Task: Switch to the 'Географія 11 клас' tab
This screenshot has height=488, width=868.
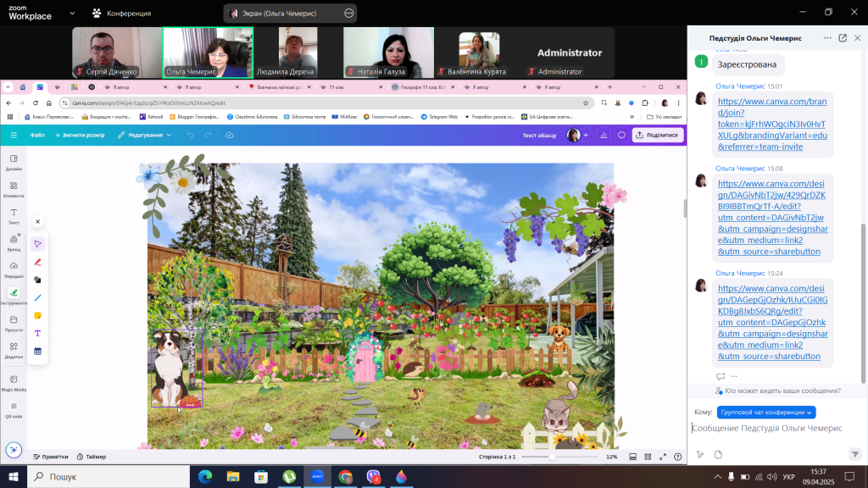Action: click(424, 87)
